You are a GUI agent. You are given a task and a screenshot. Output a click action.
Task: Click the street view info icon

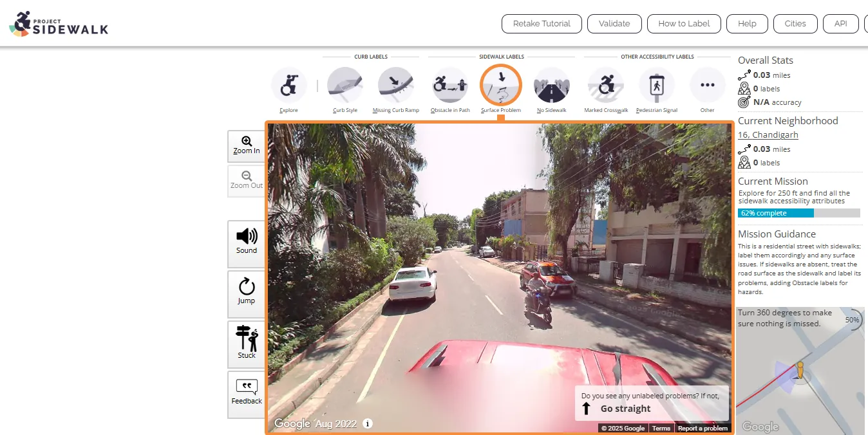(368, 423)
